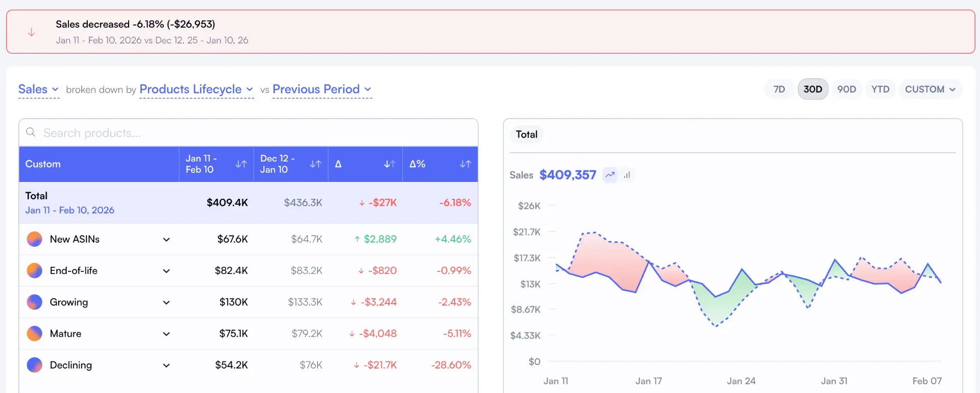Screen dimensions: 980x393
Task: Click the New ASINs color circle icon
Action: pyautogui.click(x=34, y=239)
